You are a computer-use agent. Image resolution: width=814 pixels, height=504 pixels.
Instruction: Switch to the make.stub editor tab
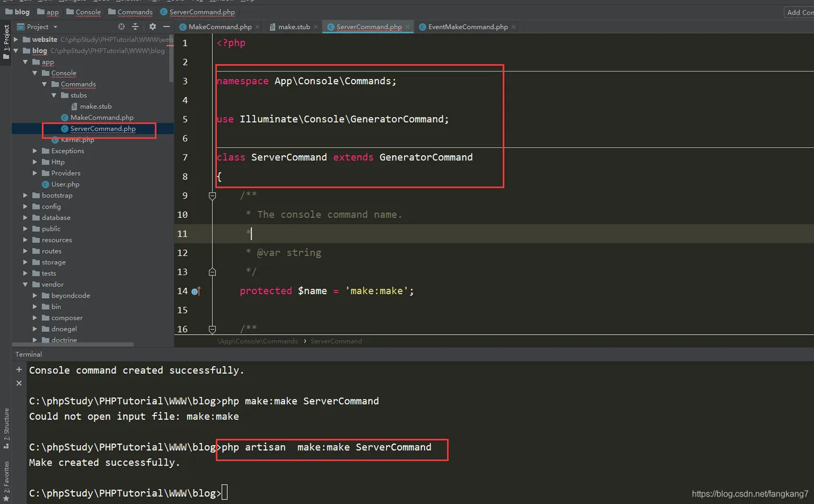[x=293, y=27]
